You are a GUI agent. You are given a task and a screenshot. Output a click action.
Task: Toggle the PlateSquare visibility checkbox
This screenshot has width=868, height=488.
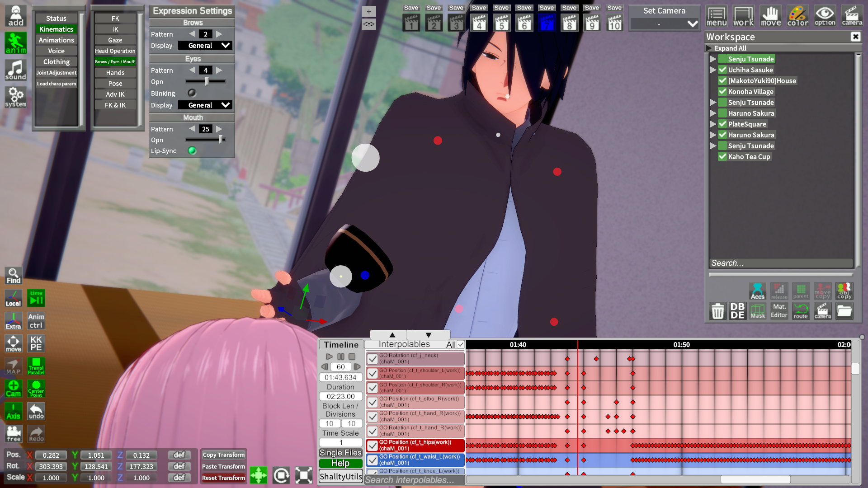point(722,124)
